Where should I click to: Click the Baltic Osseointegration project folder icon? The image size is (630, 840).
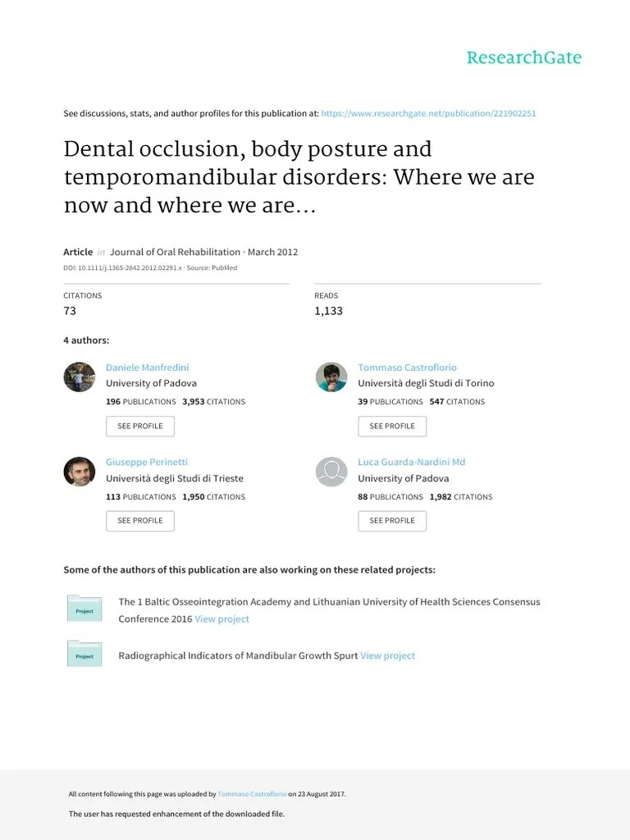84,609
